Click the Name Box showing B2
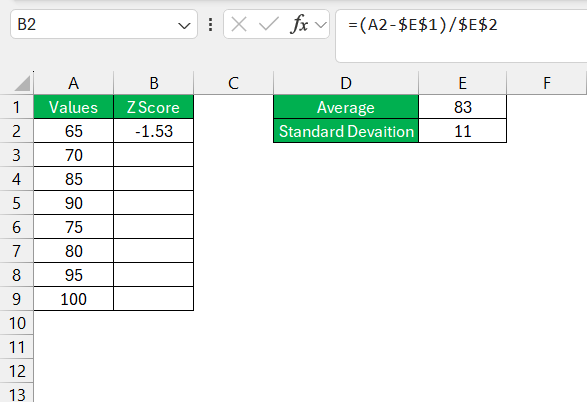The image size is (587, 402). click(104, 25)
